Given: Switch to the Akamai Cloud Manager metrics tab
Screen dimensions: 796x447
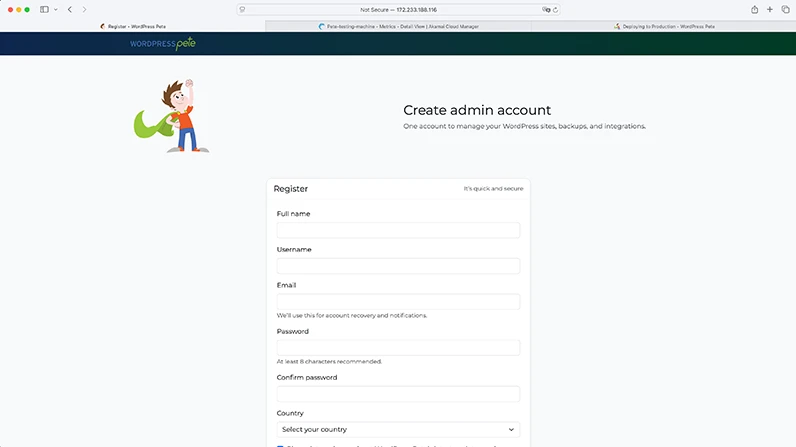Looking at the screenshot, I should click(x=397, y=26).
